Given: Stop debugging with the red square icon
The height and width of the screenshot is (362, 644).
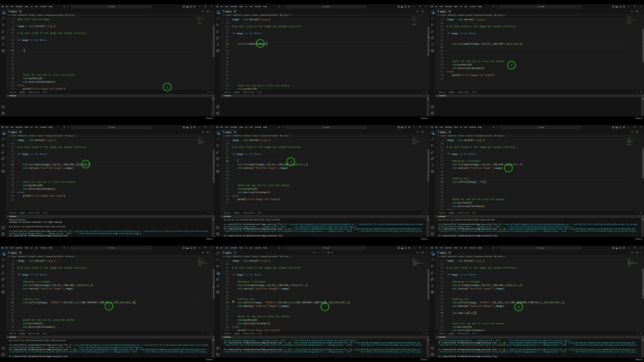Looking at the screenshot, I should 332,252.
